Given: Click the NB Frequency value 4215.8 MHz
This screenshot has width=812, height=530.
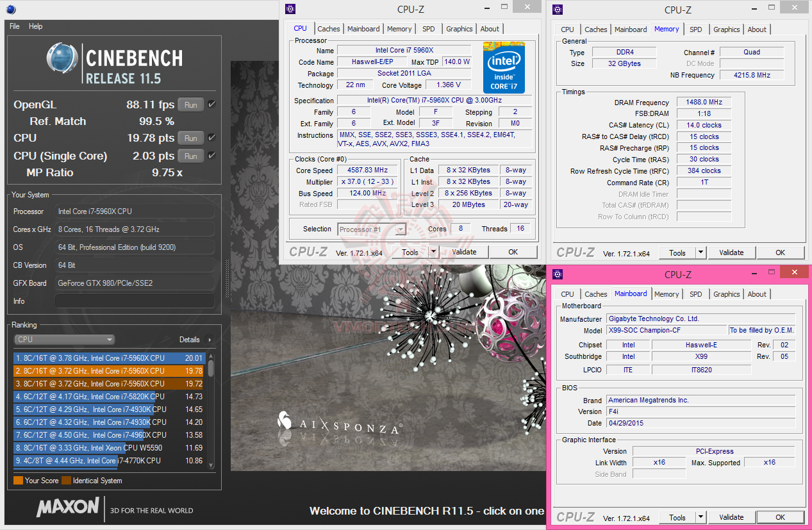Looking at the screenshot, I should tap(752, 75).
